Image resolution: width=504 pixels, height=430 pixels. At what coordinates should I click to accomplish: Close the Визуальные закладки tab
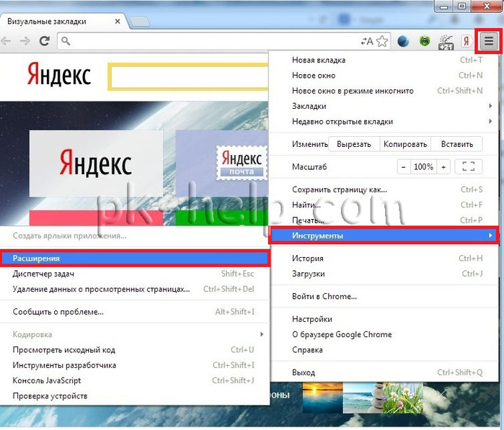point(118,22)
